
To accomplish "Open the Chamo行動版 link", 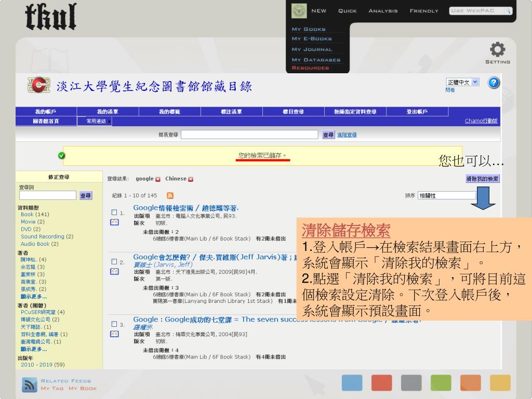I will [481, 121].
